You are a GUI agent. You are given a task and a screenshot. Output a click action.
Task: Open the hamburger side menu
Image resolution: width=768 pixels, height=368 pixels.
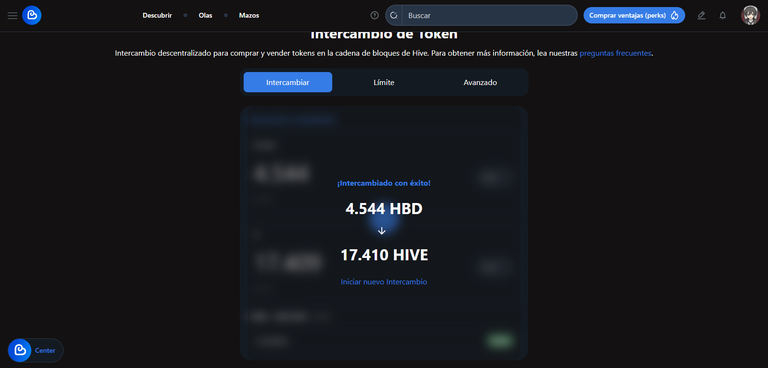[12, 16]
